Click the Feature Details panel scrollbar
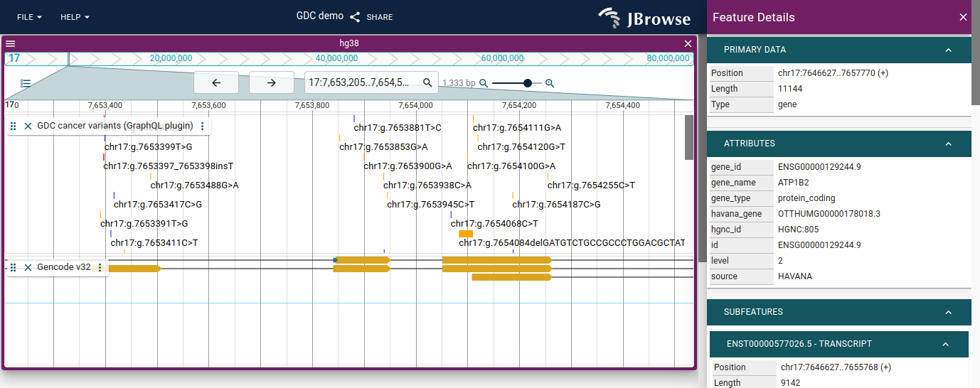This screenshot has height=388, width=980. click(x=976, y=53)
